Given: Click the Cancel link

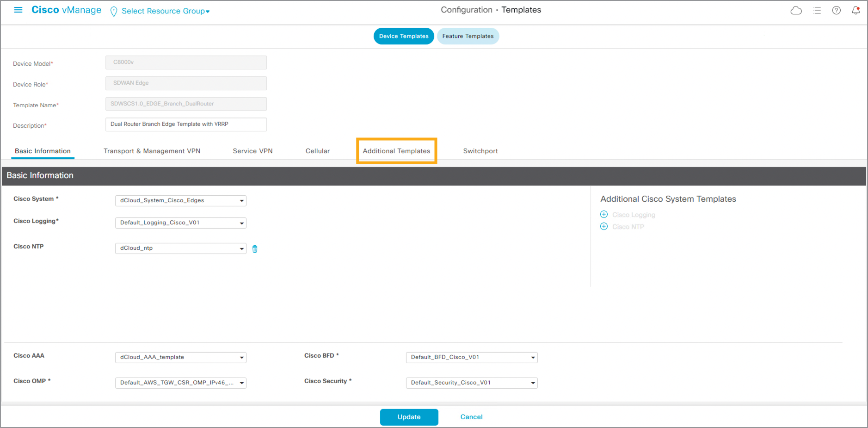Looking at the screenshot, I should pyautogui.click(x=472, y=417).
